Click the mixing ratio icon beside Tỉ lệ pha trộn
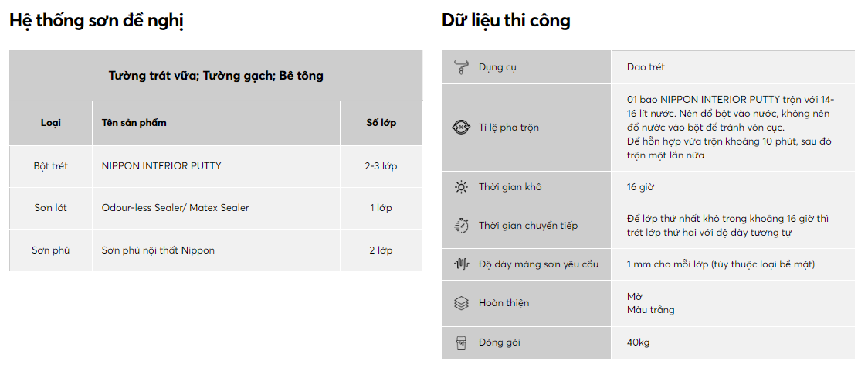 tap(461, 128)
